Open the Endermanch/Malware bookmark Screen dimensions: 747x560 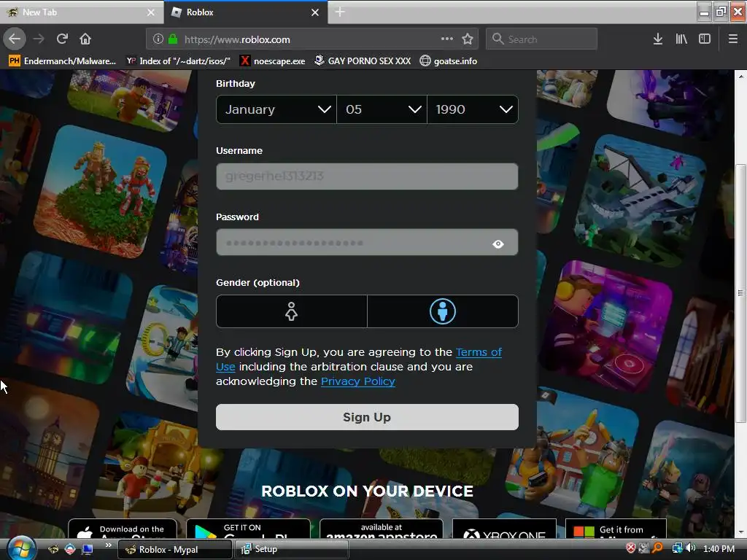pos(63,61)
